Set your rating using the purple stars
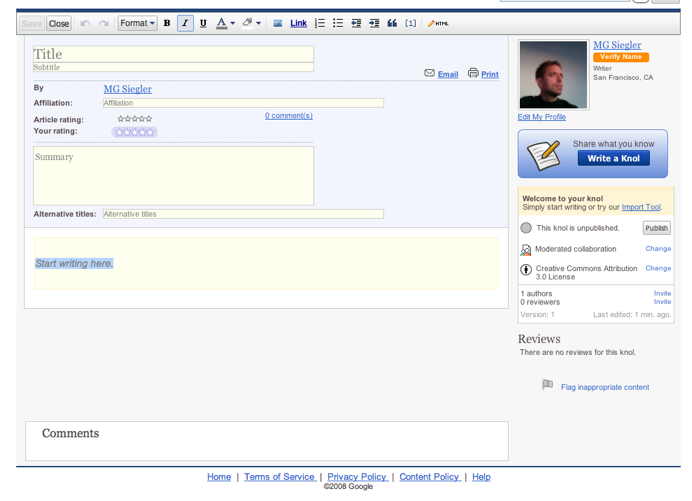The width and height of the screenshot is (692, 501). [135, 132]
